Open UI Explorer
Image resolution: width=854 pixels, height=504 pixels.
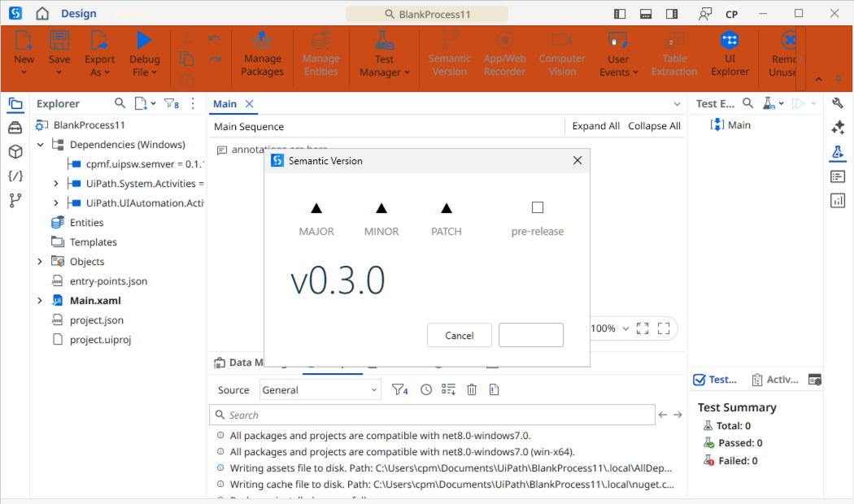(x=730, y=54)
